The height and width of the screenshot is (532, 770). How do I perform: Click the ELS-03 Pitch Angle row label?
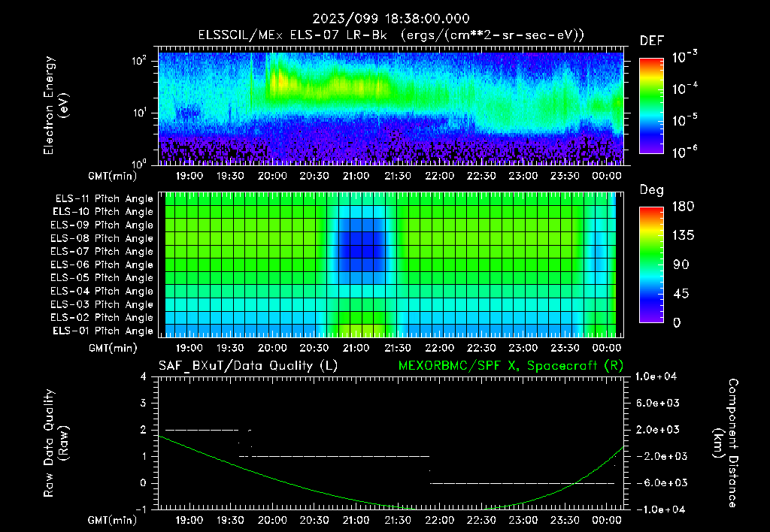tap(102, 304)
